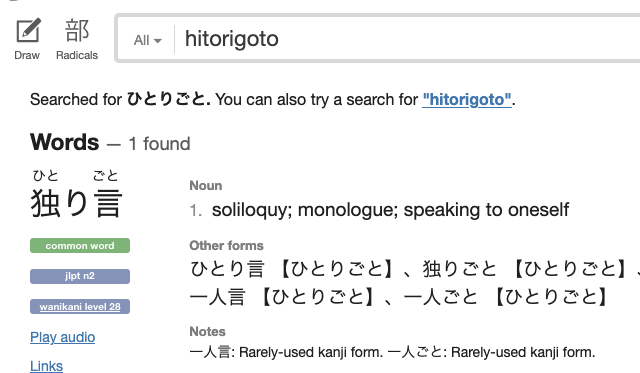640x373 pixels.
Task: Click the wanikani level 28 badge
Action: click(80, 306)
